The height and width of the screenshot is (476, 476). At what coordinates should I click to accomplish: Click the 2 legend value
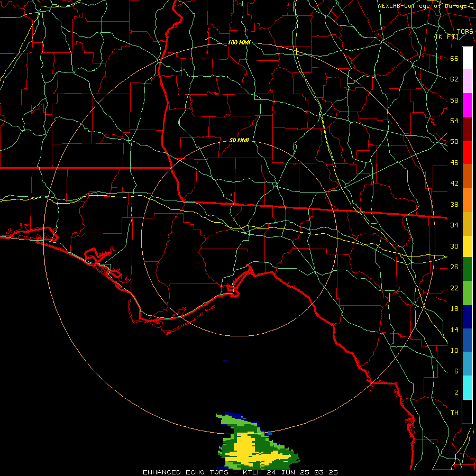(x=456, y=392)
